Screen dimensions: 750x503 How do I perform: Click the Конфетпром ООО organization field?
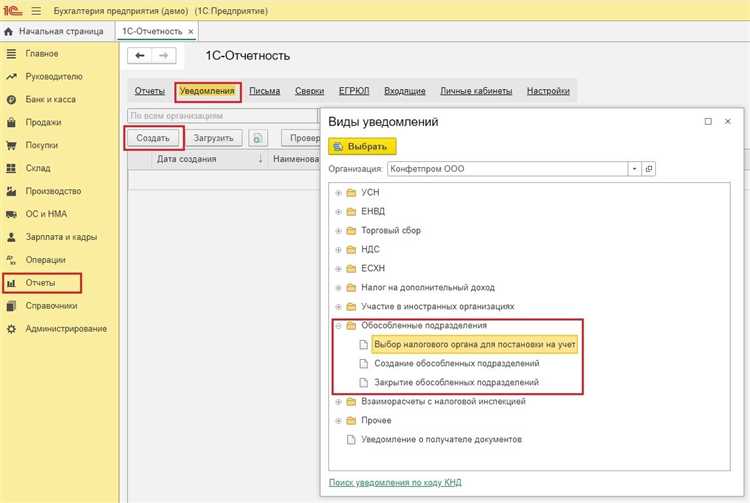click(x=507, y=169)
